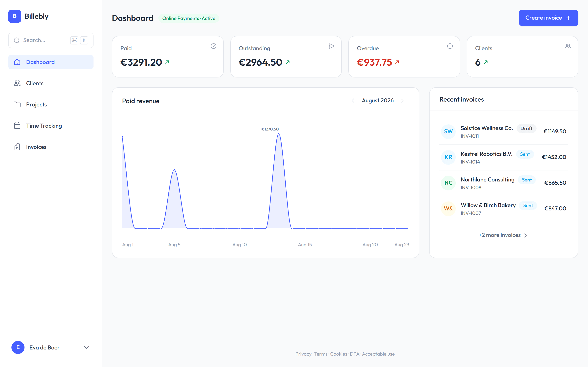This screenshot has width=588, height=367.
Task: Click the Eva de Boer avatar
Action: point(18,347)
